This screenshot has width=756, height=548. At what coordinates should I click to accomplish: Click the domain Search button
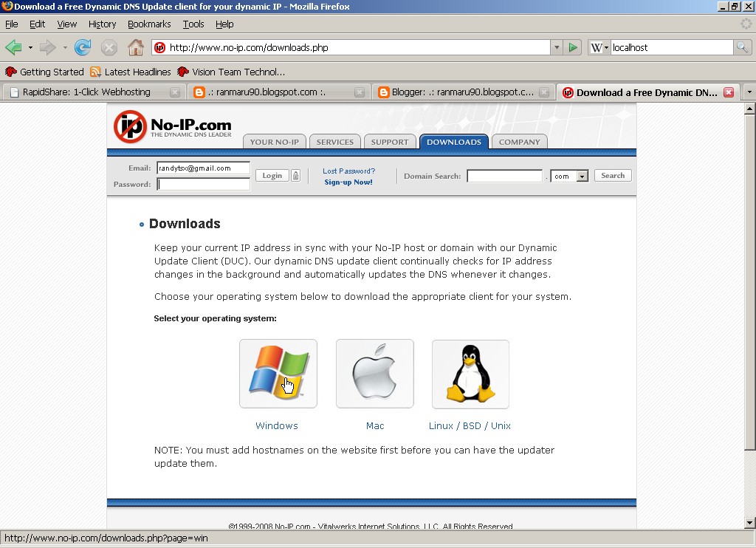(x=613, y=176)
